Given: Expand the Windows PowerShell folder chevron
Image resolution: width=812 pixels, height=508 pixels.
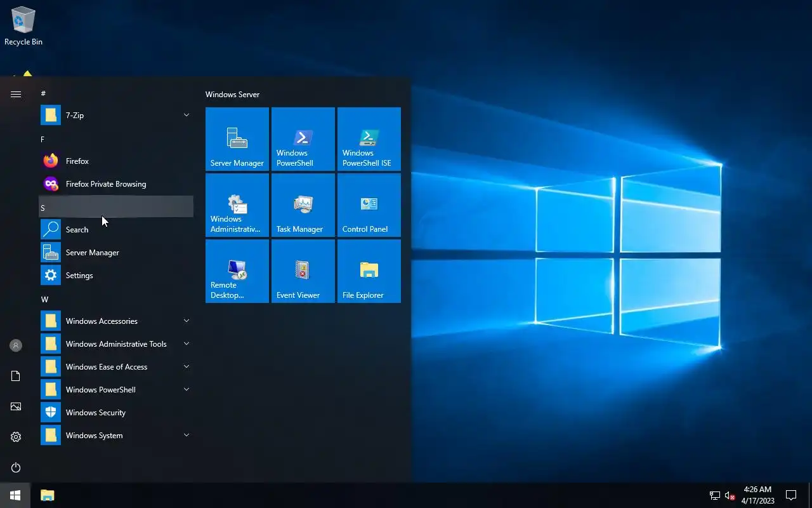Looking at the screenshot, I should click(x=187, y=389).
